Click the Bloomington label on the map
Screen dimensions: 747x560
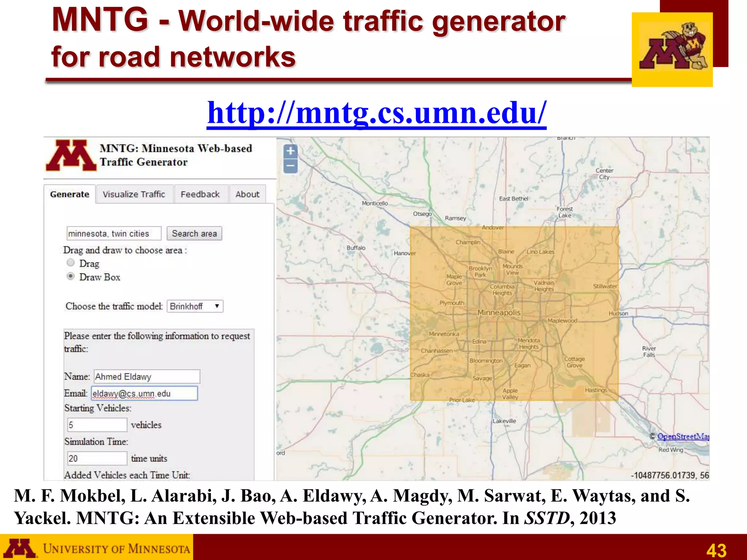click(x=486, y=361)
